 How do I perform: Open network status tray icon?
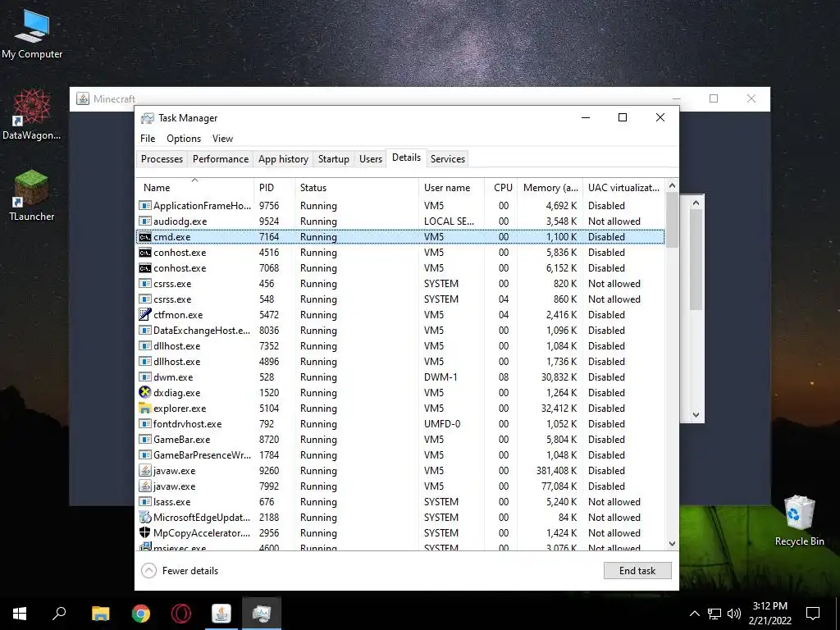pos(714,614)
